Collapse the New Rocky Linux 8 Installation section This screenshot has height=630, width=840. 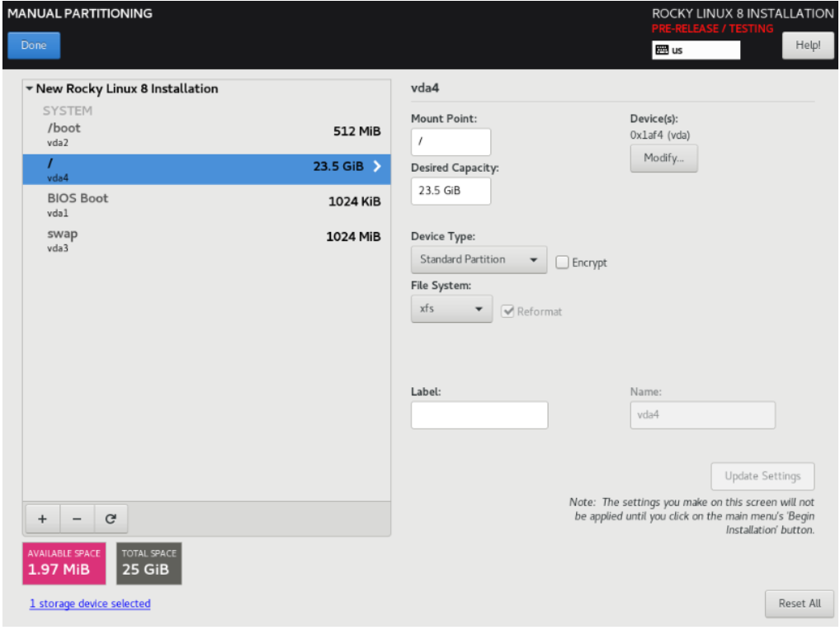pyautogui.click(x=30, y=88)
